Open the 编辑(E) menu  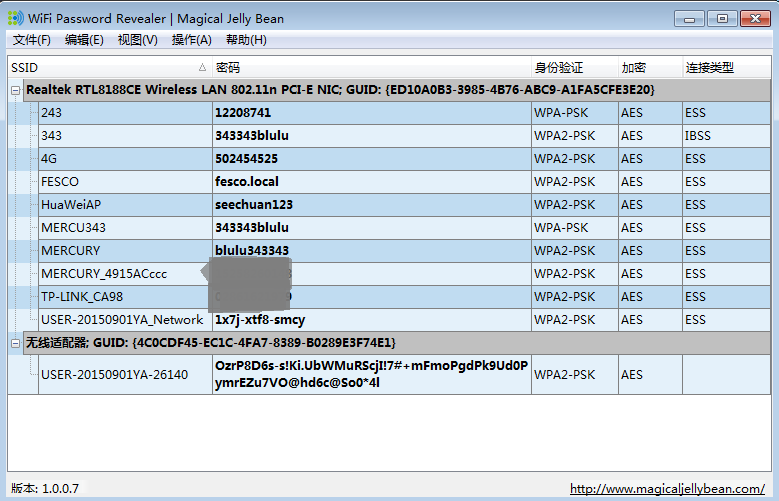click(x=84, y=40)
